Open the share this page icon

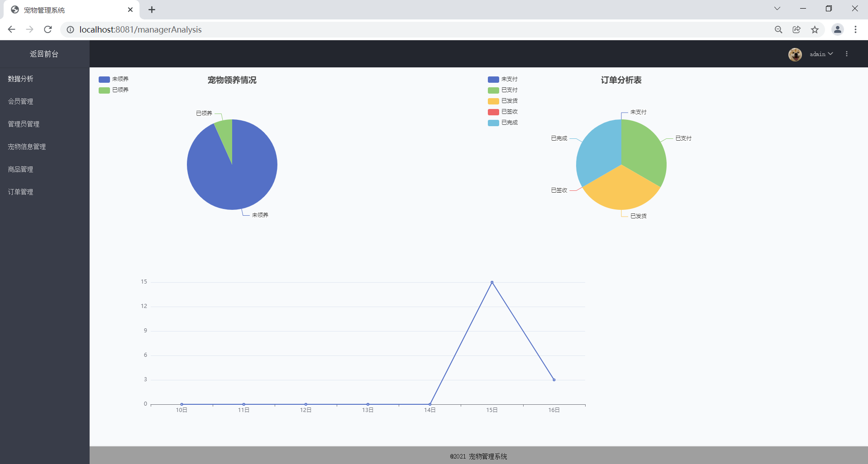pos(796,29)
